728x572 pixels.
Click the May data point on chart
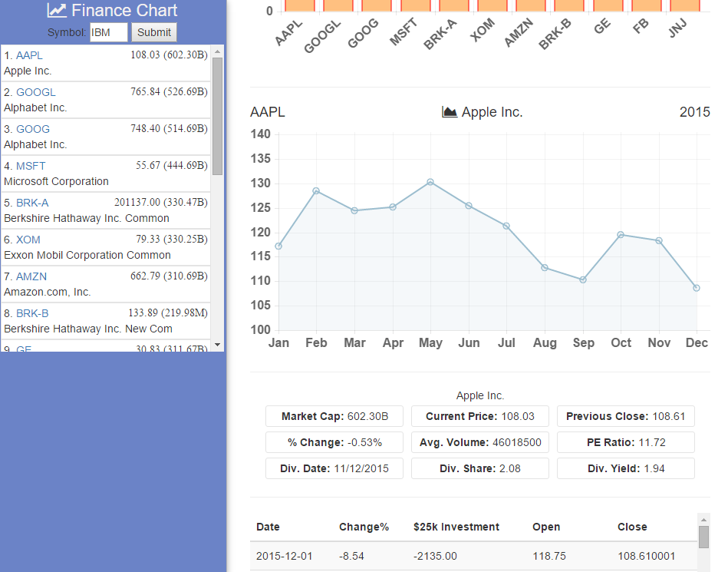[x=430, y=182]
